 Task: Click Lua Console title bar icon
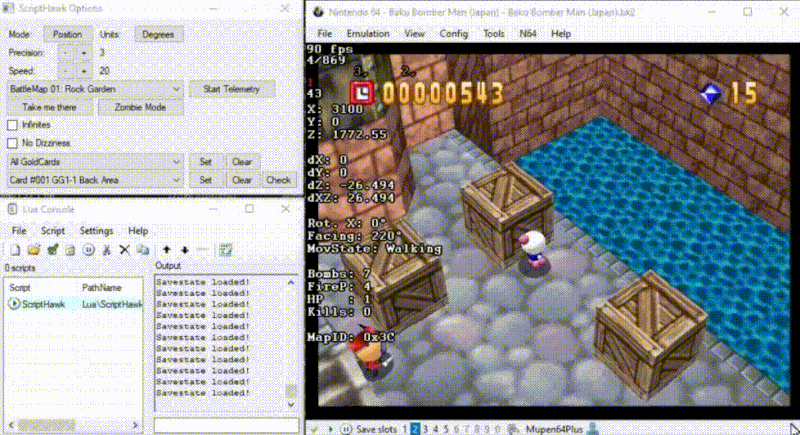(12, 209)
